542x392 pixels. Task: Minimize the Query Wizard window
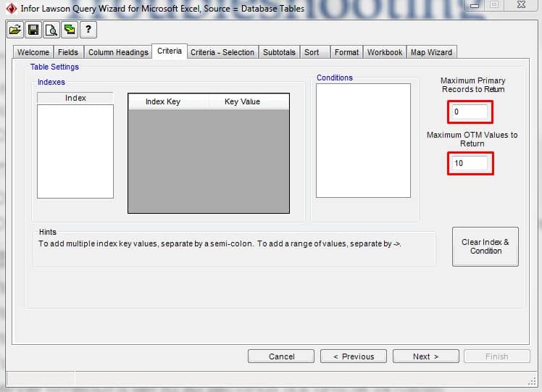[x=475, y=5]
